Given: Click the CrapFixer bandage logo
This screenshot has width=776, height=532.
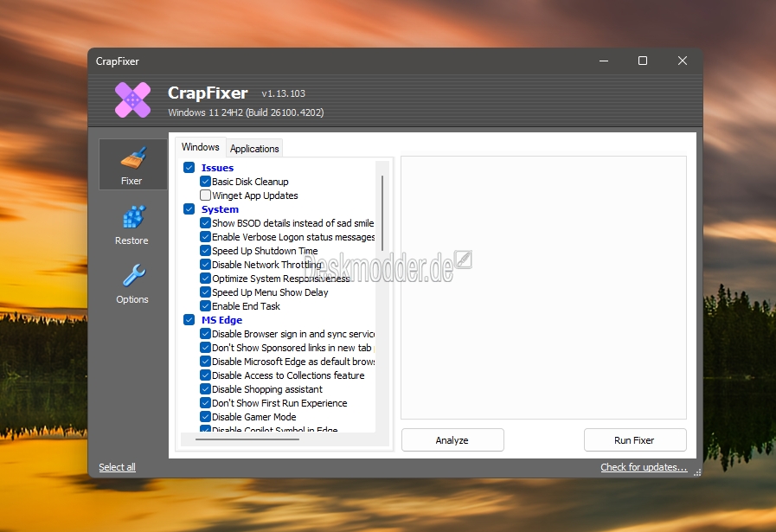Looking at the screenshot, I should click(x=132, y=100).
